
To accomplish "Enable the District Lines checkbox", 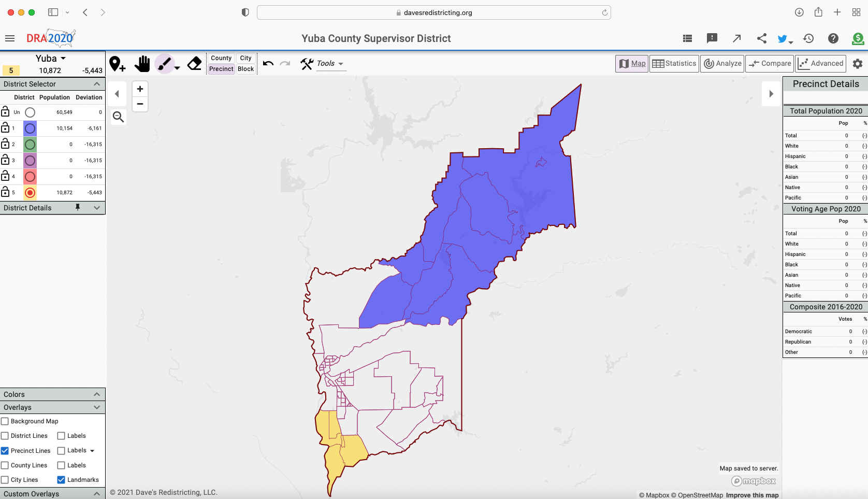I will click(x=5, y=436).
